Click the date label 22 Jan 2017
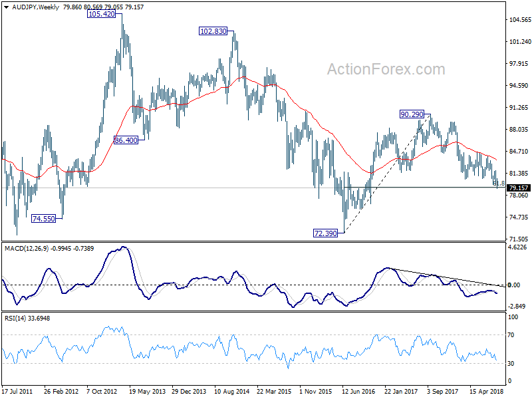Image resolution: width=532 pixels, height=399 pixels. 402,391
